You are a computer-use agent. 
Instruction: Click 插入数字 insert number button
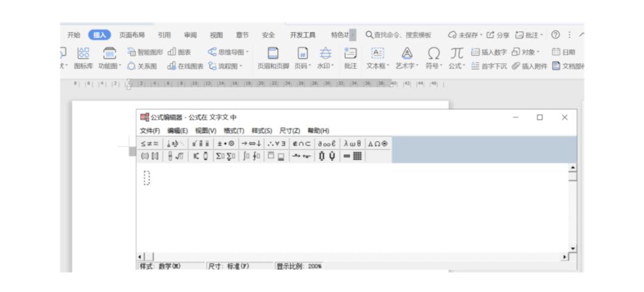click(489, 52)
